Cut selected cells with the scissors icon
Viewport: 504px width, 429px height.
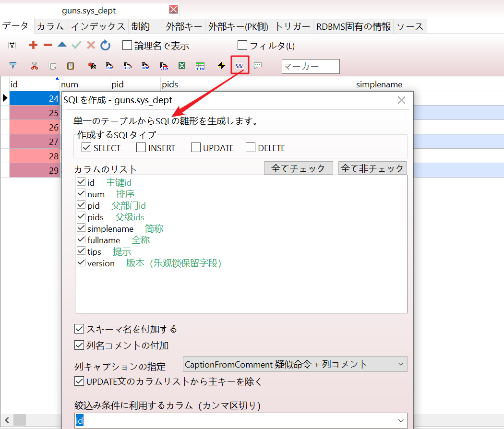coord(34,66)
